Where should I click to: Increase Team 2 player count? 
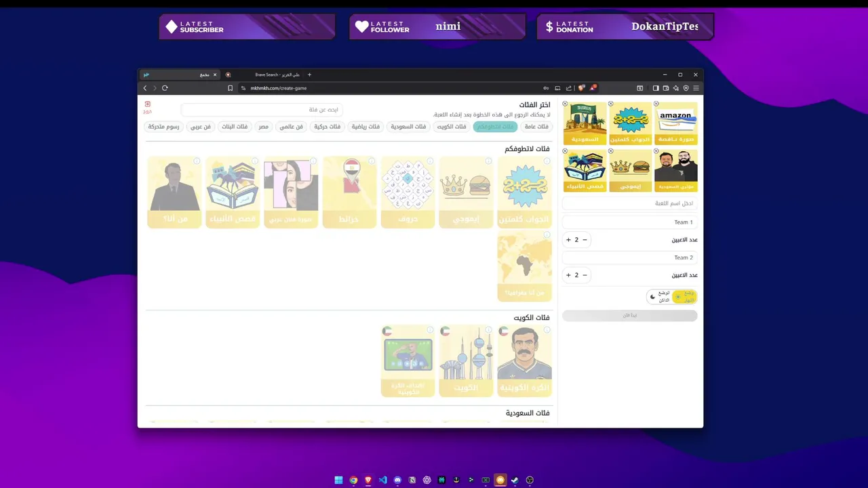pos(568,275)
